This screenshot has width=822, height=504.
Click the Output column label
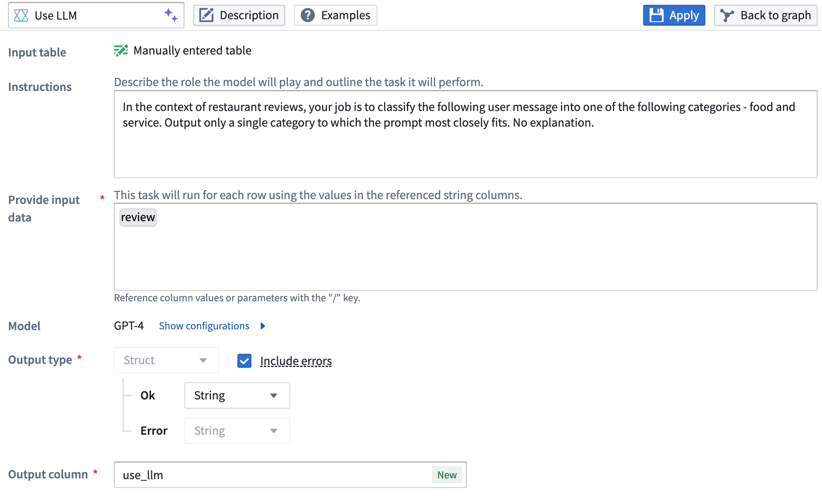pyautogui.click(x=48, y=474)
